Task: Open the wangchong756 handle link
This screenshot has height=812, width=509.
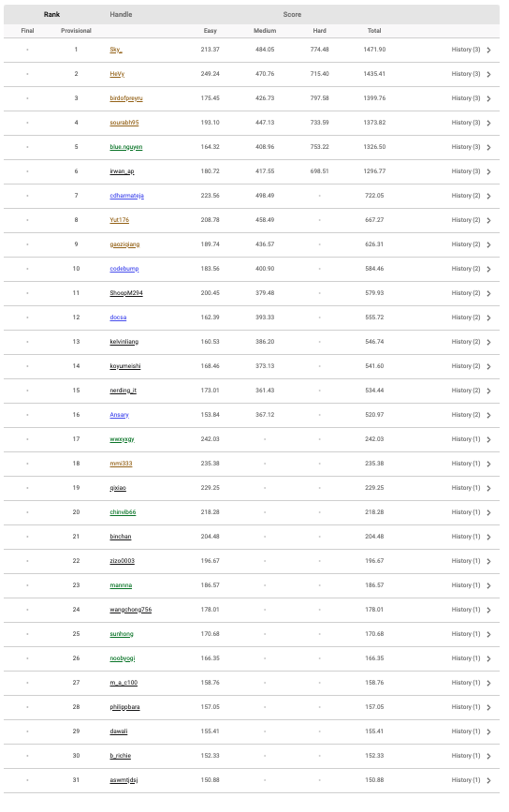Action: [131, 610]
